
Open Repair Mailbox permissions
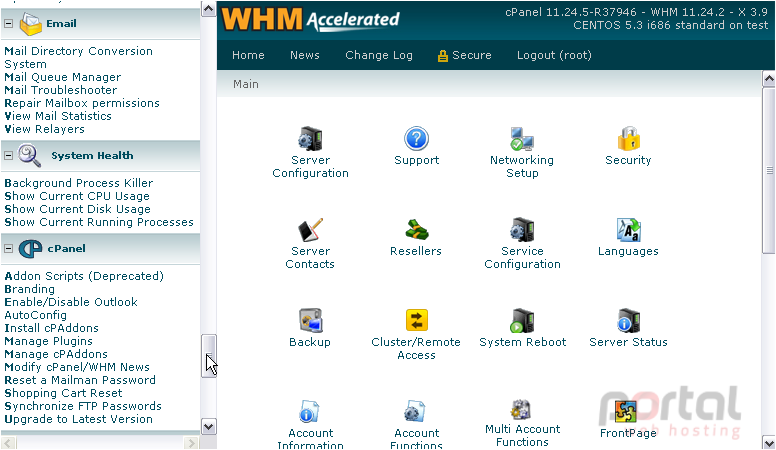82,103
